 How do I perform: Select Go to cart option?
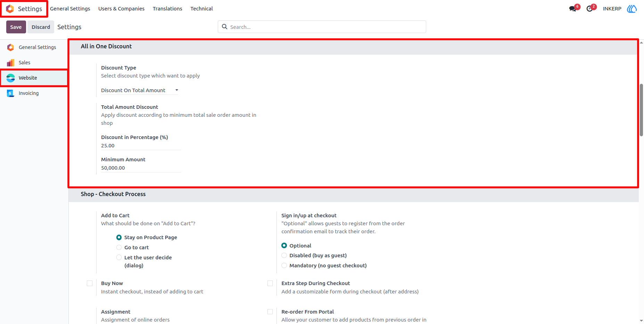119,248
